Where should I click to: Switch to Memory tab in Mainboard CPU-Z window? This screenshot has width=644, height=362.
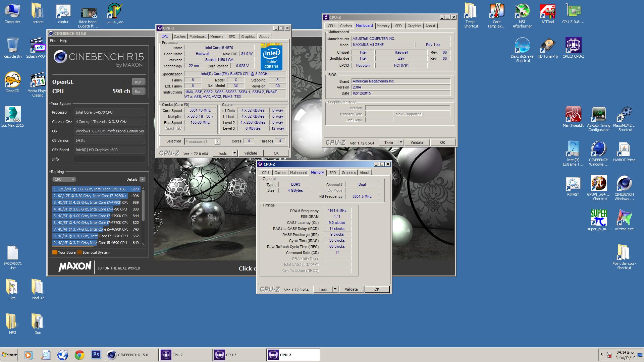coord(383,26)
